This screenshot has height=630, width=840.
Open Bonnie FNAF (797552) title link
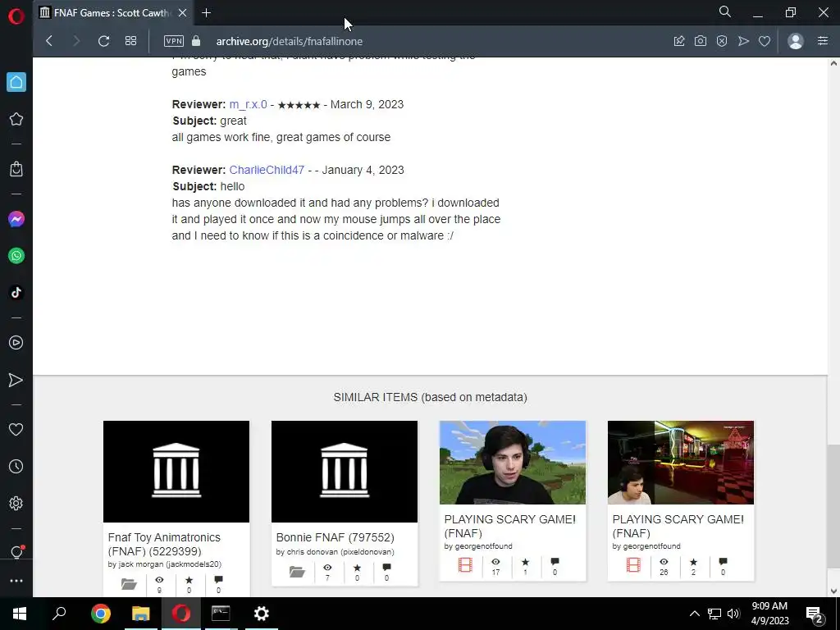tap(335, 537)
